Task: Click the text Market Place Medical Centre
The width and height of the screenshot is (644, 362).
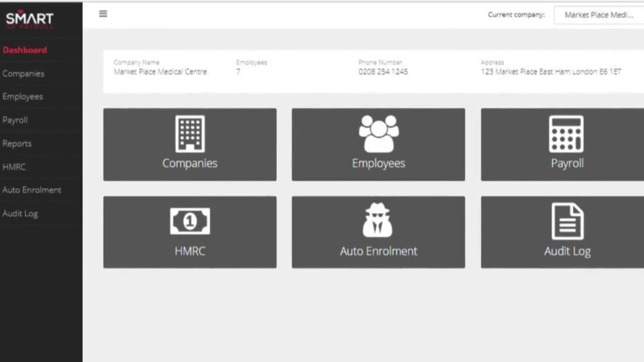Action: pyautogui.click(x=160, y=72)
